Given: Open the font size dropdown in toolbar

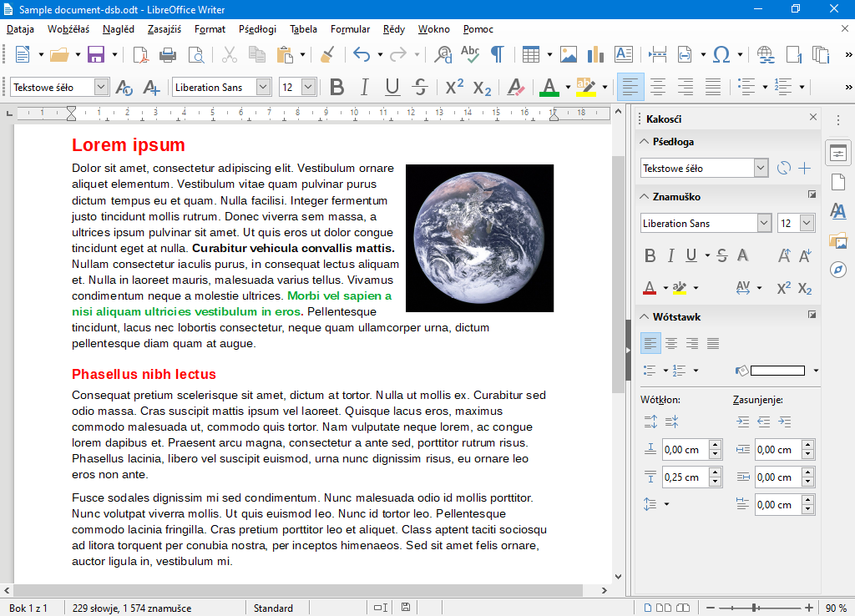Looking at the screenshot, I should click(308, 87).
